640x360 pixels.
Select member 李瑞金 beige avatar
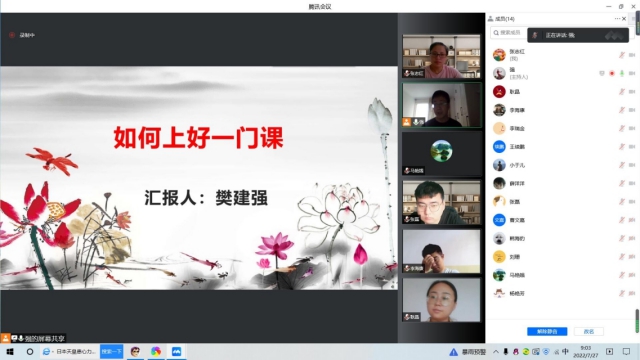[x=499, y=128]
